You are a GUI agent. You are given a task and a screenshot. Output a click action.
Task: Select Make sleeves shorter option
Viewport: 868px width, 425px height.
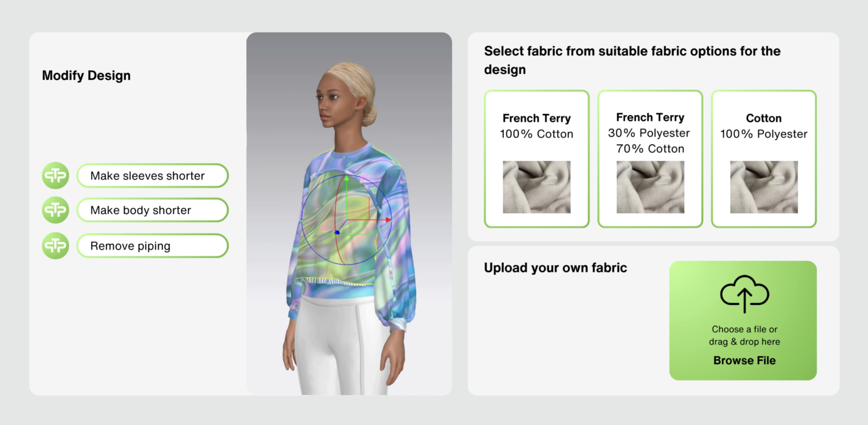pos(153,176)
